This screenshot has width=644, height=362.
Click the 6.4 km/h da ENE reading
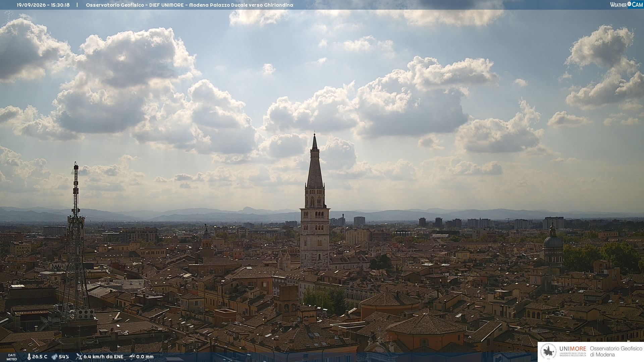[103, 357]
